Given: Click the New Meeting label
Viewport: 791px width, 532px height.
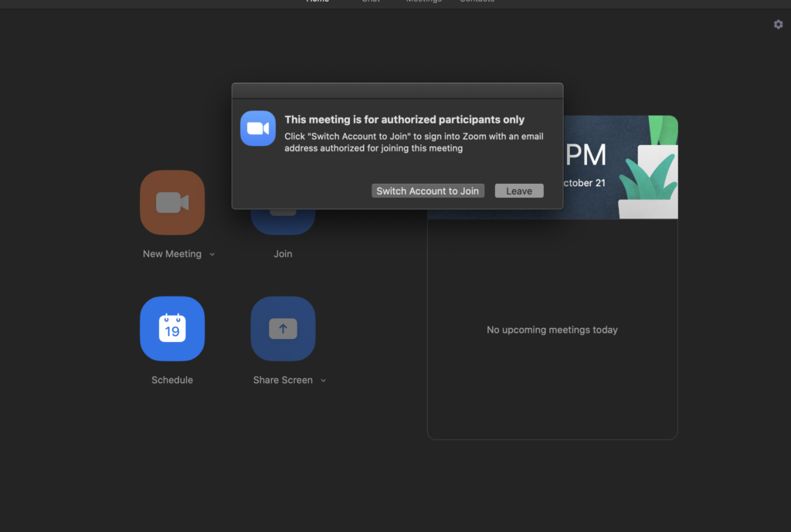Looking at the screenshot, I should [x=172, y=253].
